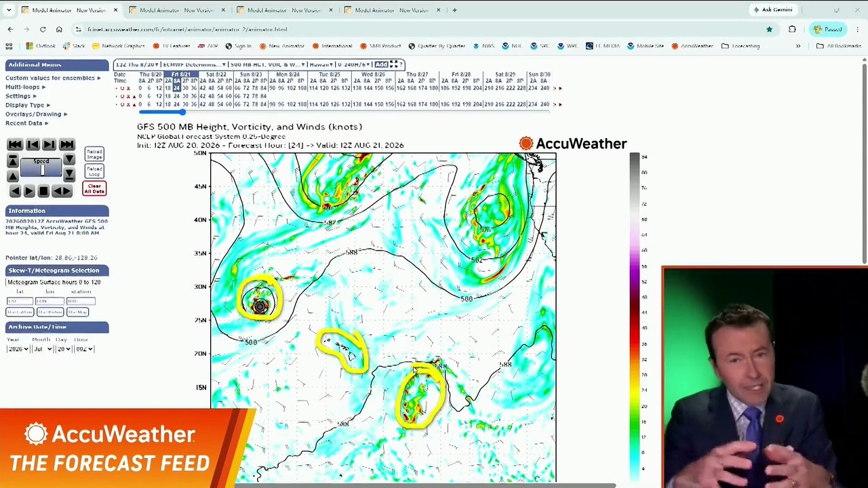Go to browser home page

pos(59,29)
